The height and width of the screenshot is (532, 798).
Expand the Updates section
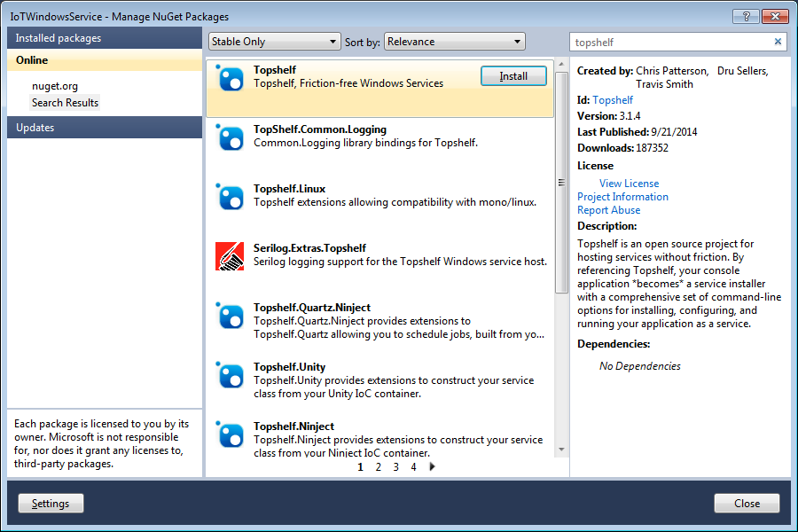[105, 128]
